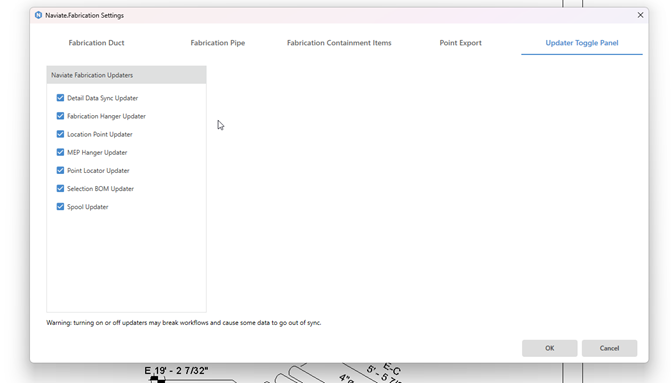Select the Fabrication Containment Items tab
The width and height of the screenshot is (671, 383).
click(x=339, y=43)
